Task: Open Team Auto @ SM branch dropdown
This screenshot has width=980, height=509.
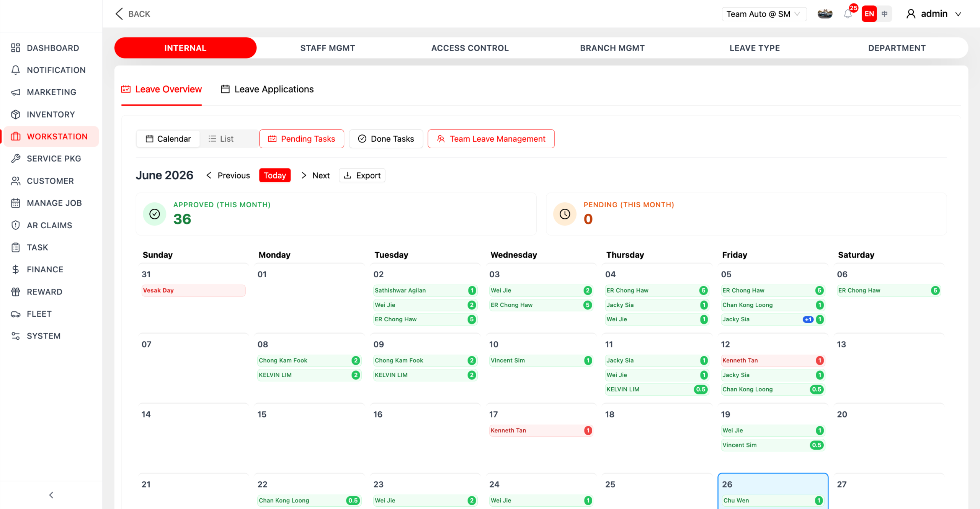Action: point(764,14)
